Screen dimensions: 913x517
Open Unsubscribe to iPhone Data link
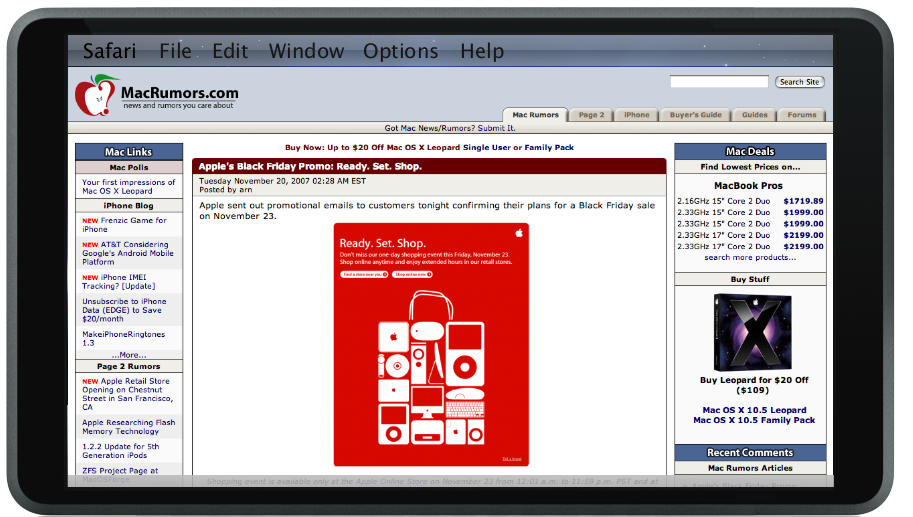[x=124, y=310]
